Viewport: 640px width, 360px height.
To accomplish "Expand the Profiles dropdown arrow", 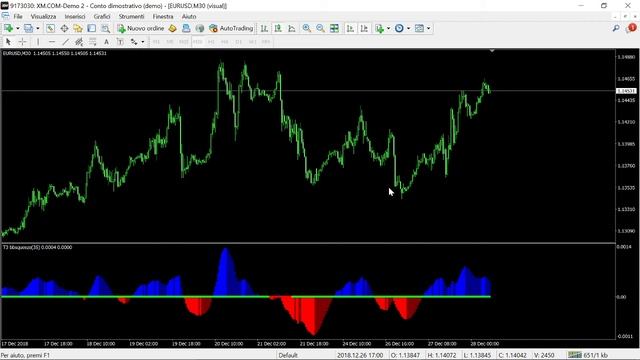I will (x=38, y=28).
